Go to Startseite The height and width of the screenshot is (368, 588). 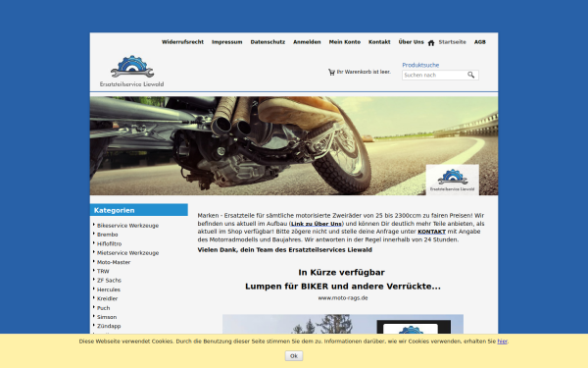[x=452, y=42]
